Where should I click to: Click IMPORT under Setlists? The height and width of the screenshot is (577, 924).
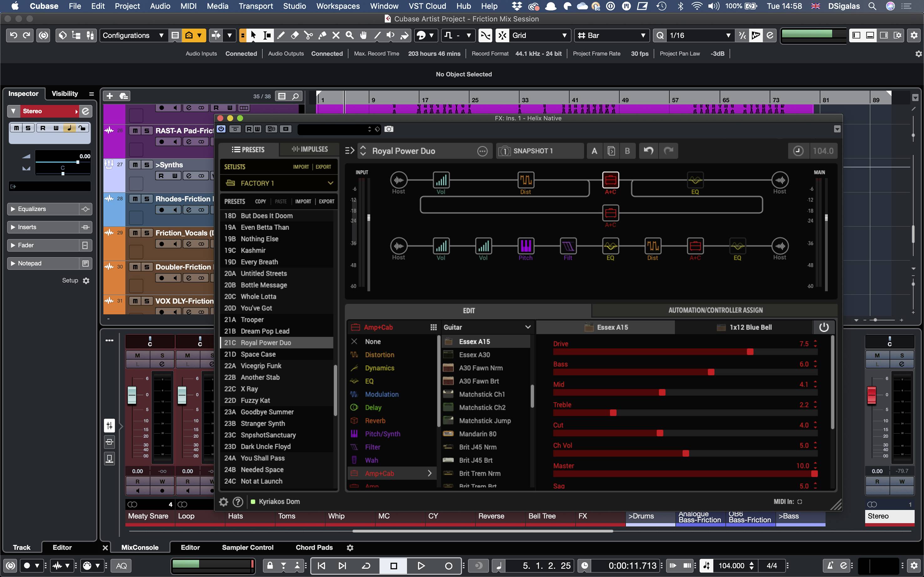tap(300, 166)
